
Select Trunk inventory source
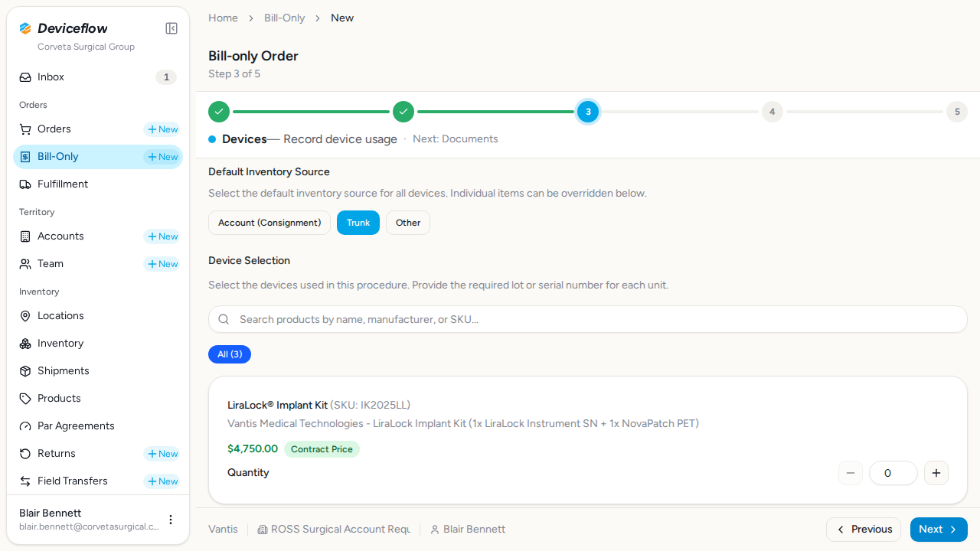pyautogui.click(x=358, y=223)
